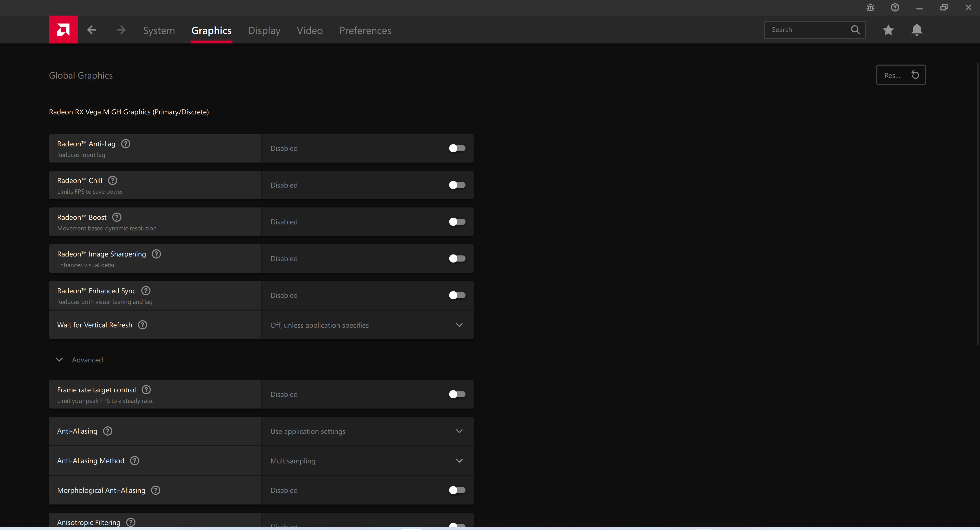Image resolution: width=980 pixels, height=530 pixels.
Task: Show help for Radeon Anti-Lag
Action: click(126, 144)
